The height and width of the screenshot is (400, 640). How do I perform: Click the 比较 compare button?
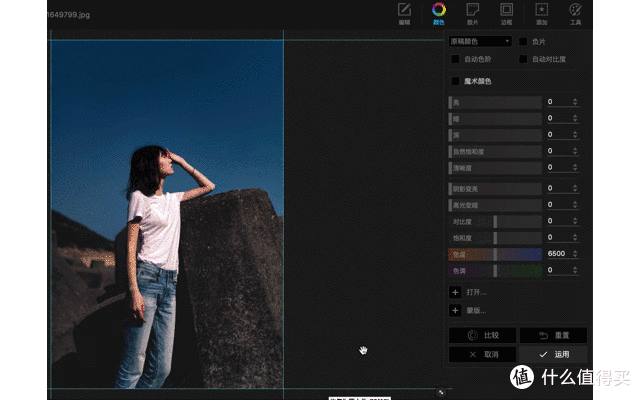482,335
